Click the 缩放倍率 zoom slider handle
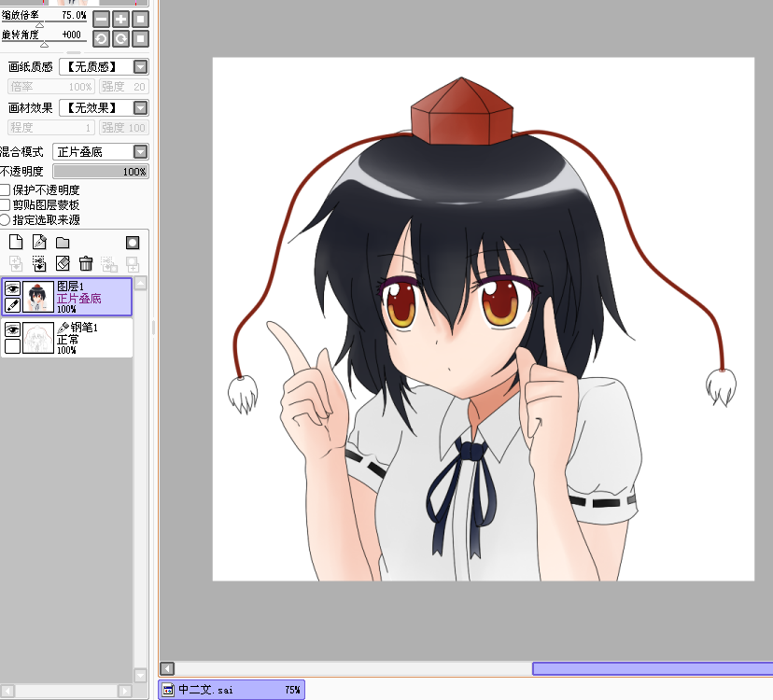Viewport: 773px width, 700px height. 39,24
